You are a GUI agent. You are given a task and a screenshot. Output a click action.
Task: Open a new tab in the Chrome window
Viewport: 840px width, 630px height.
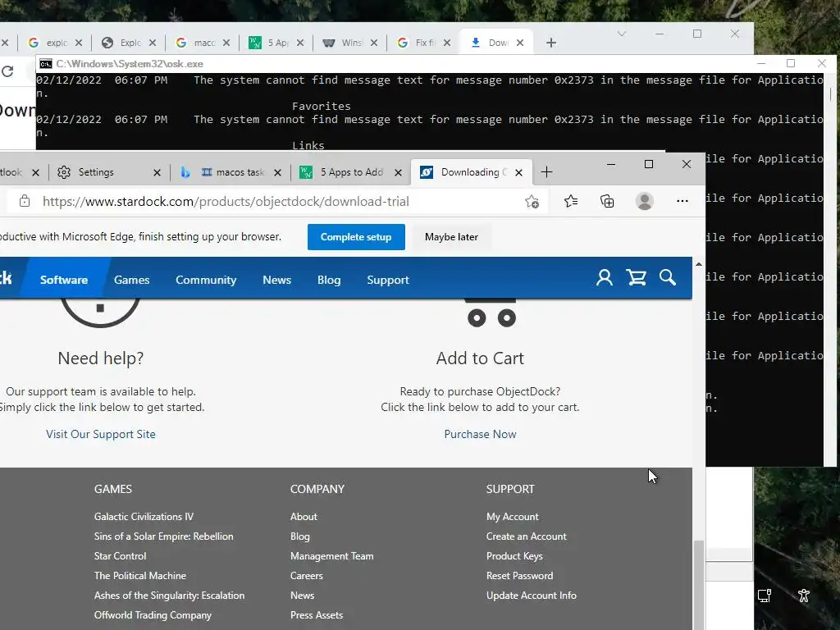click(x=551, y=43)
